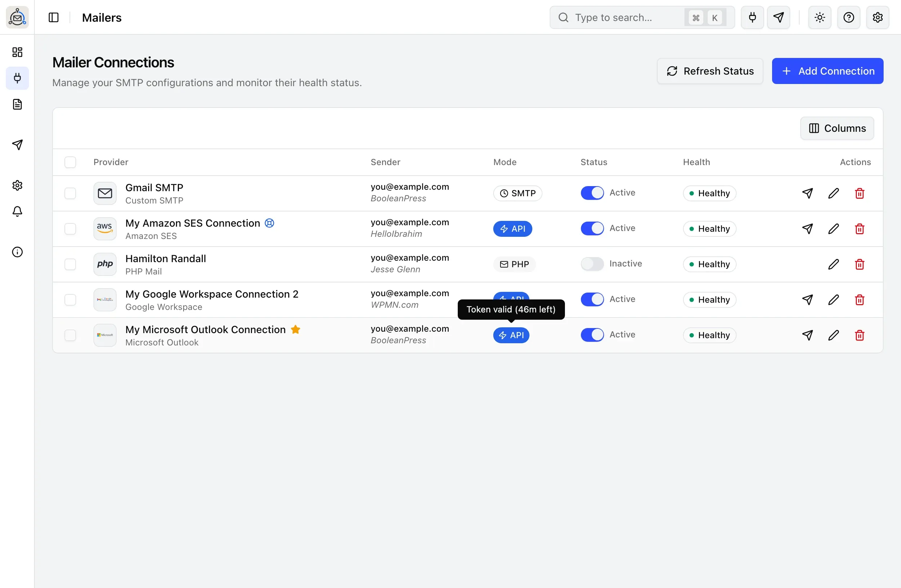The image size is (901, 588).
Task: Toggle the sidebar panel icon
Action: pos(54,17)
